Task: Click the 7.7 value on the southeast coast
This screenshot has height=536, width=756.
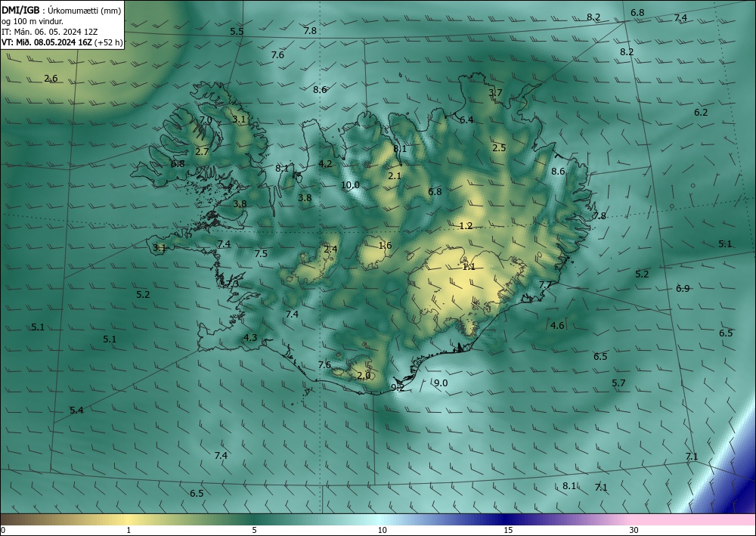Action: click(x=545, y=284)
